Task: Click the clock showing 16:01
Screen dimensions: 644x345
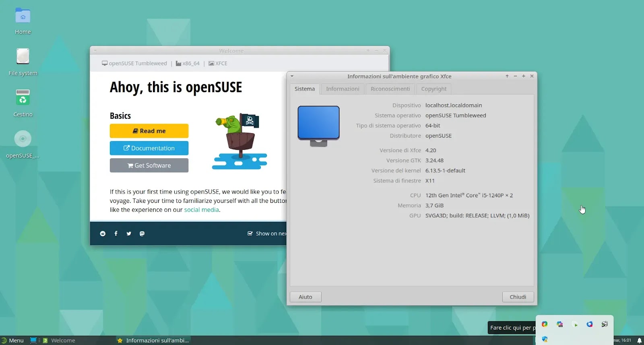Action: 622,341
